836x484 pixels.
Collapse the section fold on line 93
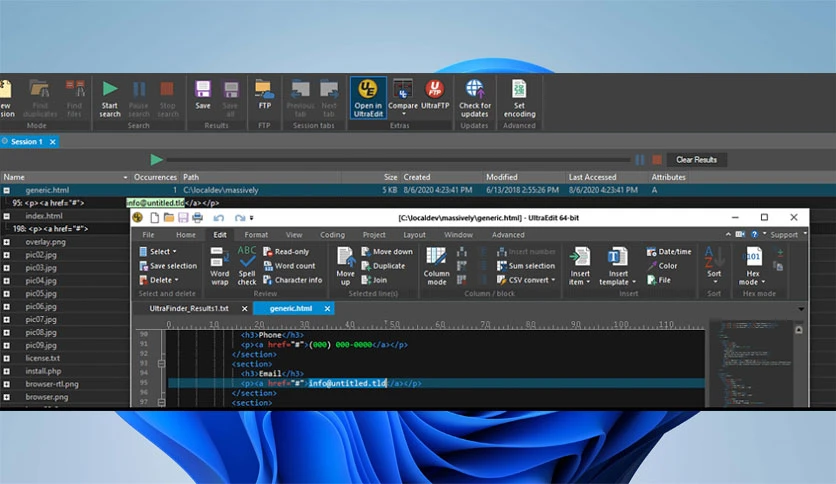(x=161, y=364)
